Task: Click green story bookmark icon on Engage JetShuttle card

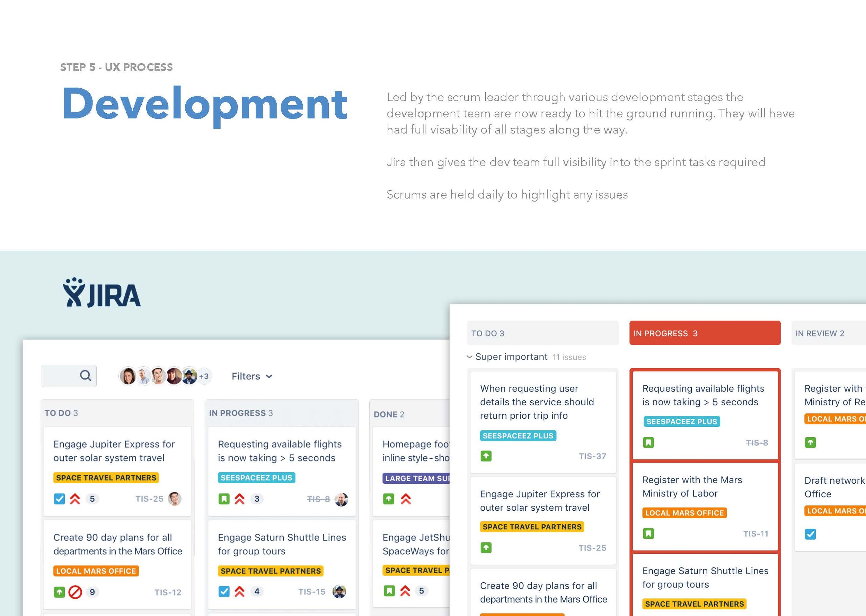Action: point(389,591)
